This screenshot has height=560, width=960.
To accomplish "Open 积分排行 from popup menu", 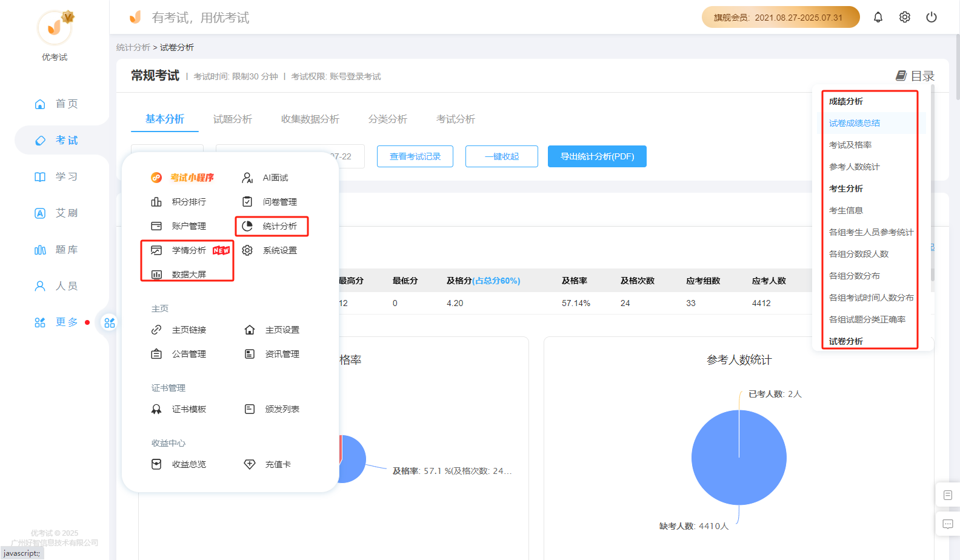I will click(x=179, y=202).
